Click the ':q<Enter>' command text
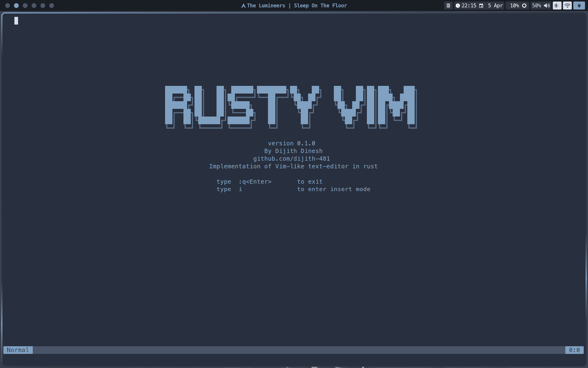This screenshot has width=588, height=368. click(255, 182)
